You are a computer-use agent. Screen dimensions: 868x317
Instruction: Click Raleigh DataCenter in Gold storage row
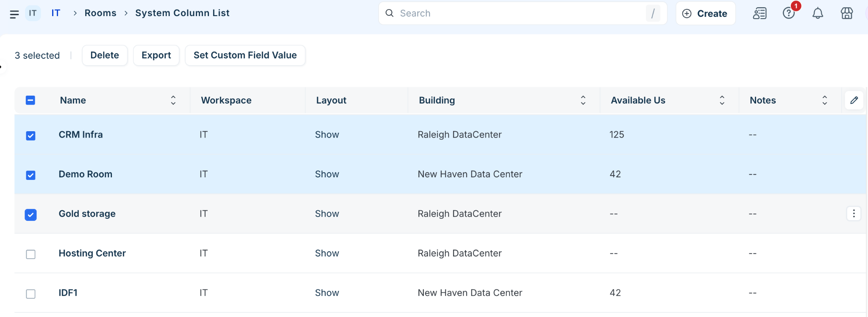click(x=459, y=214)
